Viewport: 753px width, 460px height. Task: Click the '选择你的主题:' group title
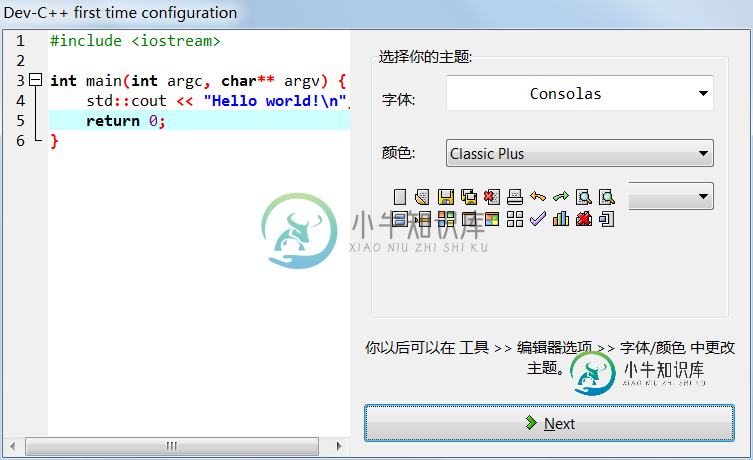click(425, 57)
